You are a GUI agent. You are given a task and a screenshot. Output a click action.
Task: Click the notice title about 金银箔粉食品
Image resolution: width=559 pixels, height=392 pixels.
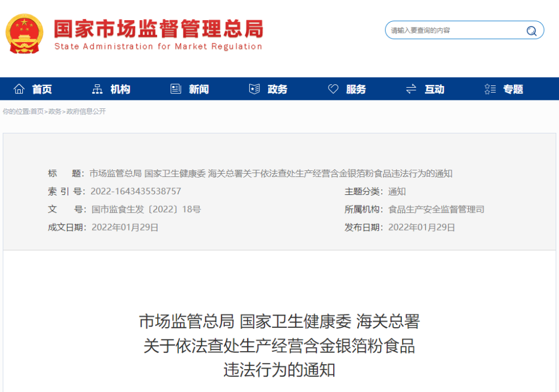click(x=278, y=346)
